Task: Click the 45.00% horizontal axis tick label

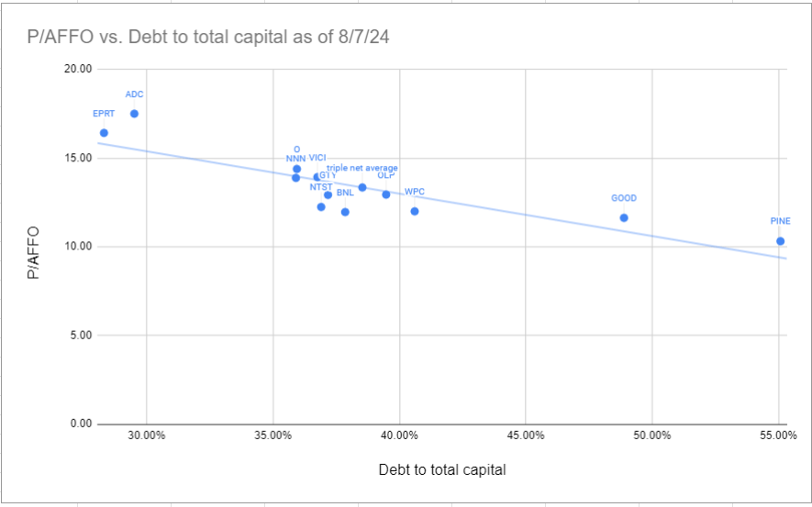Action: [x=525, y=435]
